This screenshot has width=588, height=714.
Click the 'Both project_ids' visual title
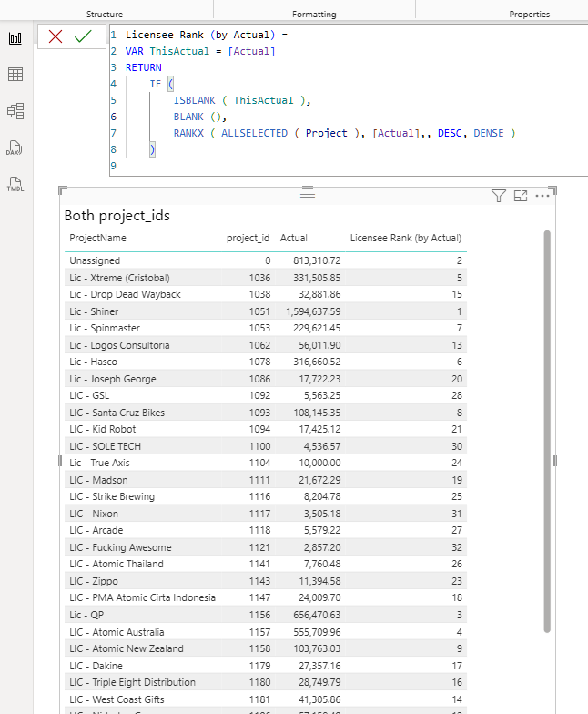click(x=117, y=215)
